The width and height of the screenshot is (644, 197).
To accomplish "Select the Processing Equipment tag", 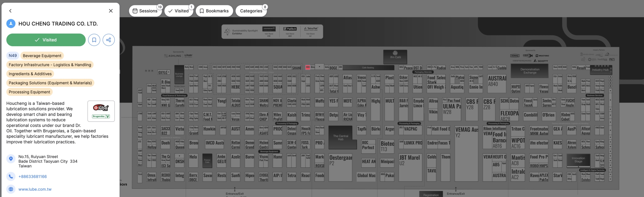I will click(x=29, y=92).
